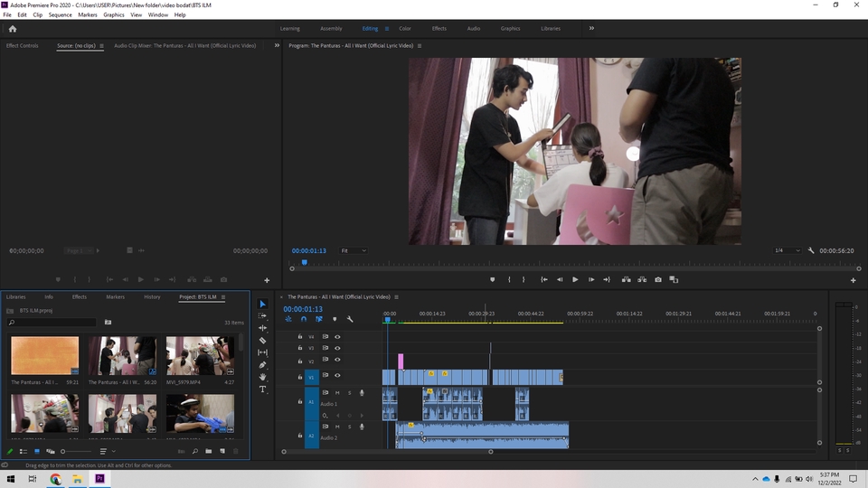Click the Project panel search field
868x488 pixels.
53,322
